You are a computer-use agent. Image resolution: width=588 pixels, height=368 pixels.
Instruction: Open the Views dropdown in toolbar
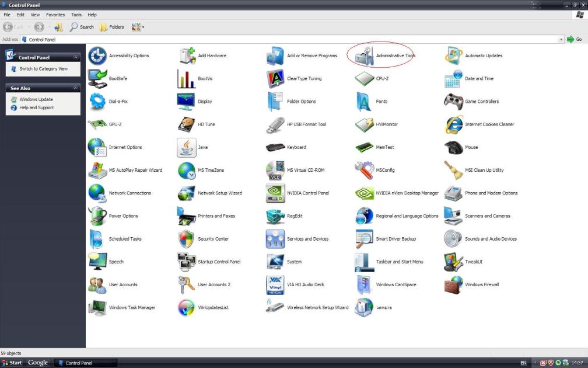click(x=137, y=27)
